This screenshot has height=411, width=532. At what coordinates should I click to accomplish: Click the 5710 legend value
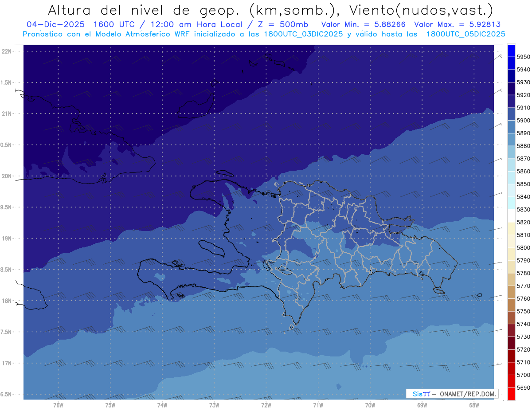pyautogui.click(x=524, y=362)
